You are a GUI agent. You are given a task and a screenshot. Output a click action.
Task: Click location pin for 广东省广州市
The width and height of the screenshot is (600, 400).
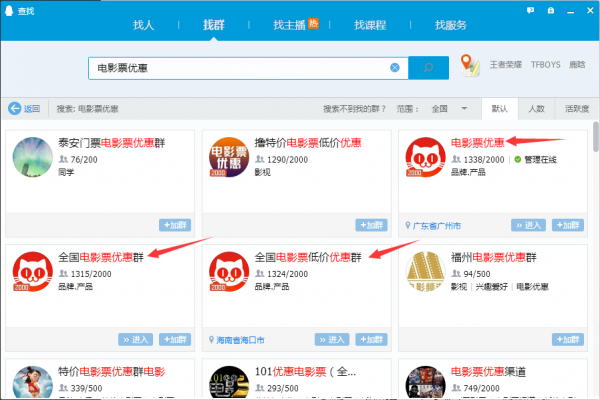(408, 225)
